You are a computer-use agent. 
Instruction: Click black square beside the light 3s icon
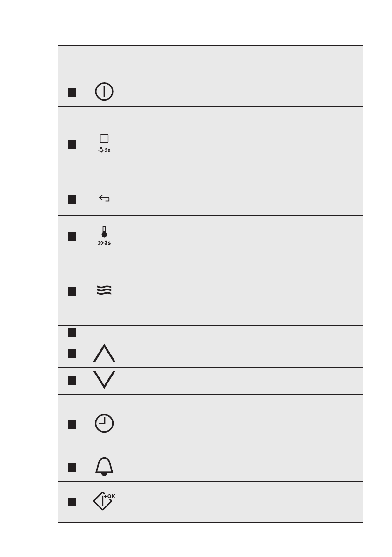tap(71, 145)
